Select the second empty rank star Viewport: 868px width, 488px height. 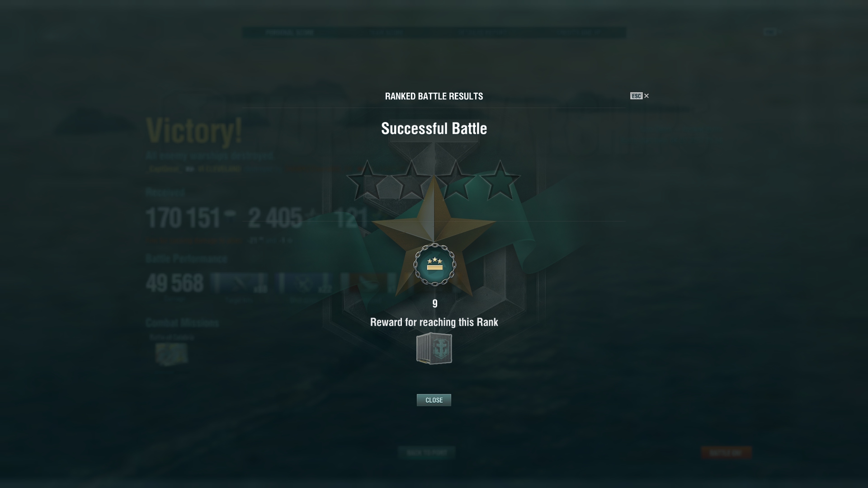(x=411, y=180)
